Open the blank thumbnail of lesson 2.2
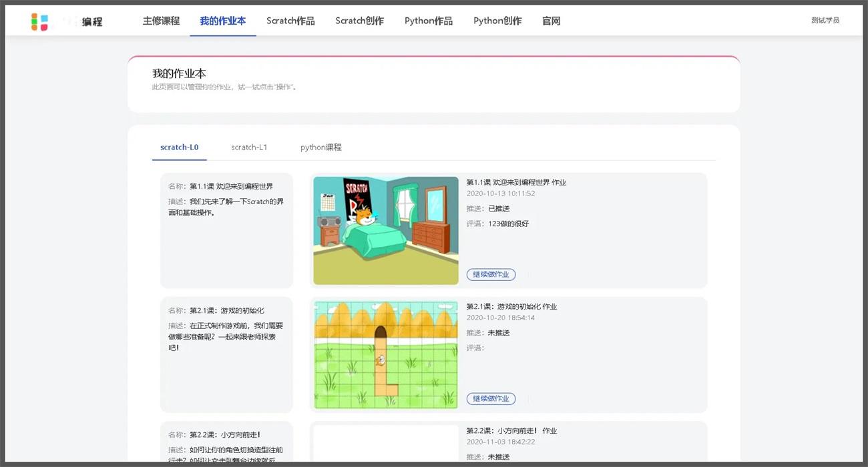 [x=386, y=442]
